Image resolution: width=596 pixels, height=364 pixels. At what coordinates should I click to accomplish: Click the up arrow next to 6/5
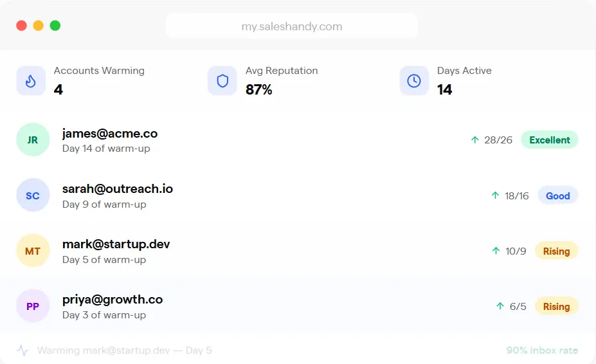coord(500,306)
